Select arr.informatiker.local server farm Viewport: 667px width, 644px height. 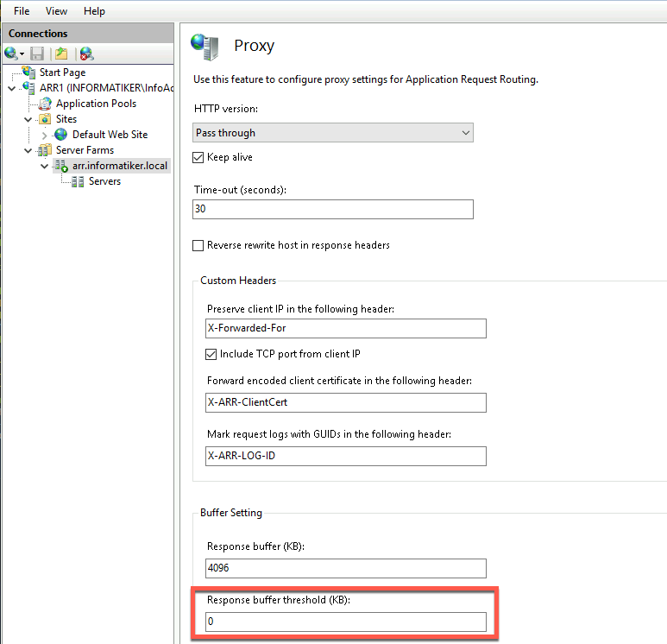coord(120,166)
